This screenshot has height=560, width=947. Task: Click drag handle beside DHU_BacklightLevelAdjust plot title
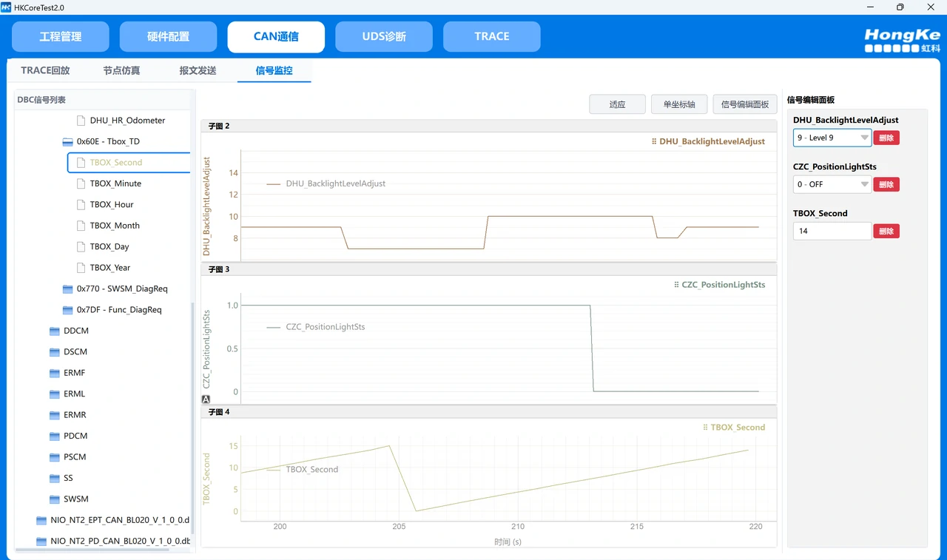point(654,141)
